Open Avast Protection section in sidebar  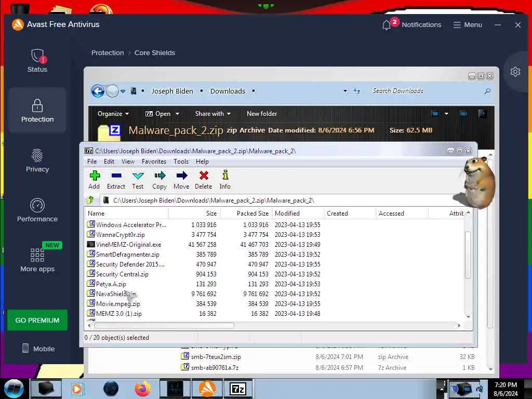(37, 110)
